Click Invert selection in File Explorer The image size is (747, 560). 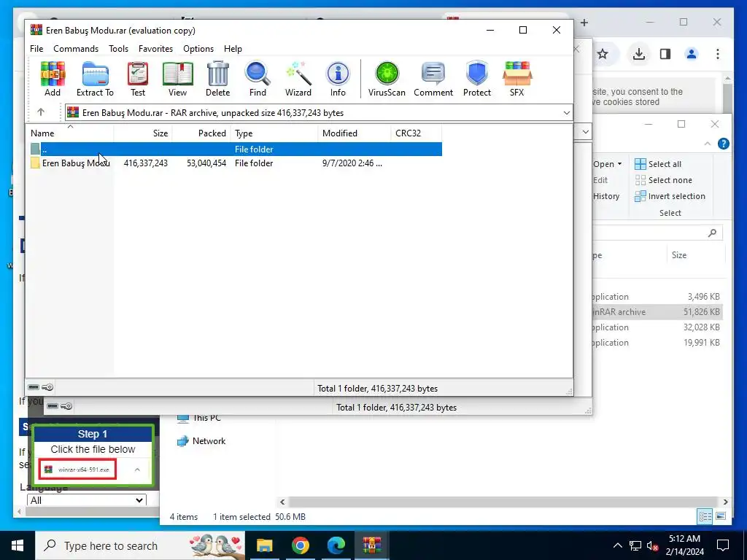click(670, 196)
